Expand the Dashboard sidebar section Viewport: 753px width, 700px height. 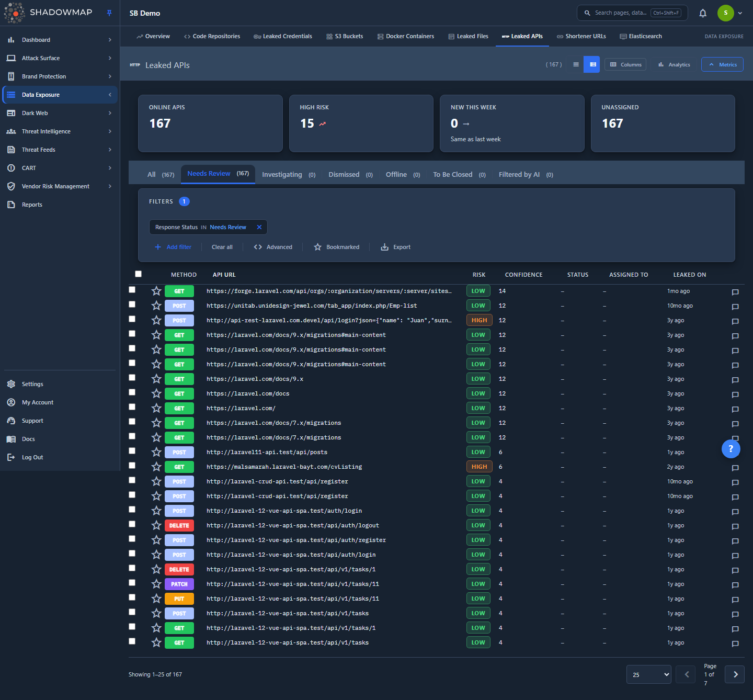pos(60,40)
